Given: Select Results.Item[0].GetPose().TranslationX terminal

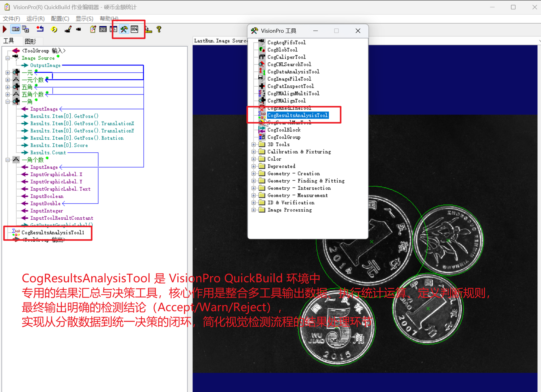Looking at the screenshot, I should tap(82, 123).
